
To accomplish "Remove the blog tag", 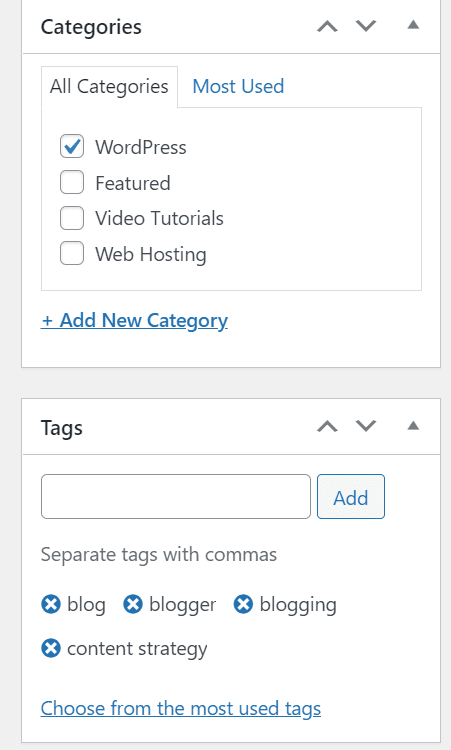I will (x=51, y=604).
